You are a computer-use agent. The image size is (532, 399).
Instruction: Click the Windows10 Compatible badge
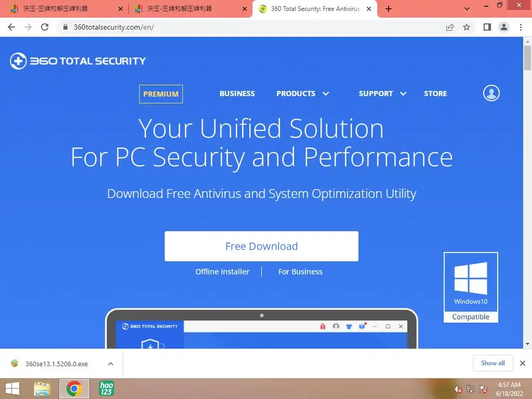pyautogui.click(x=471, y=287)
